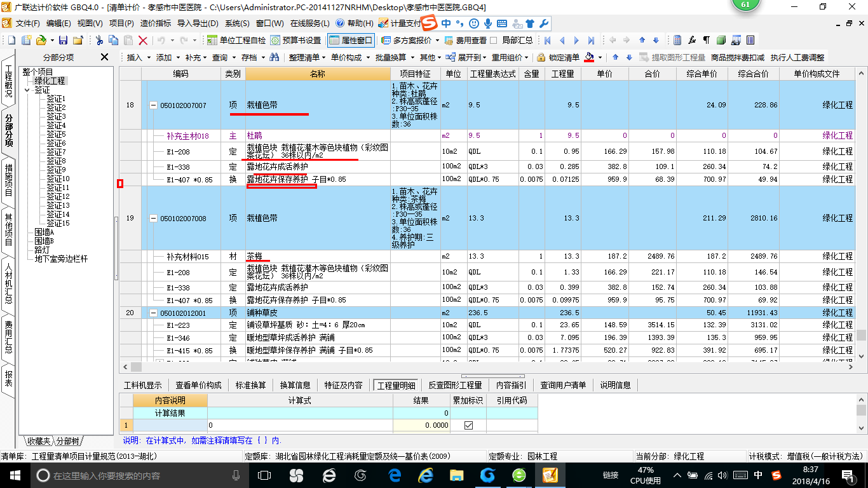Open the 补充 dropdown
This screenshot has height=488, width=868.
(196, 57)
